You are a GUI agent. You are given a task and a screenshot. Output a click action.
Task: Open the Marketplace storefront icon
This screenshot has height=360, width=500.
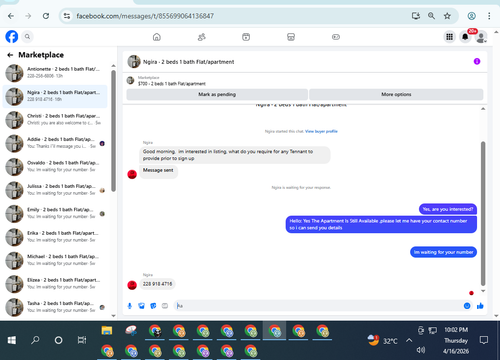coord(291,37)
